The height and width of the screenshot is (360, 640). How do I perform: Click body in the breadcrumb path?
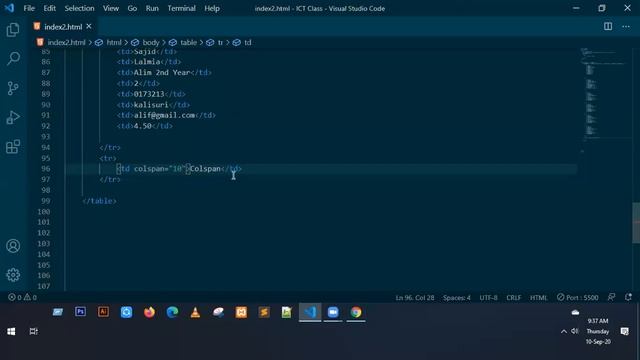[151, 42]
